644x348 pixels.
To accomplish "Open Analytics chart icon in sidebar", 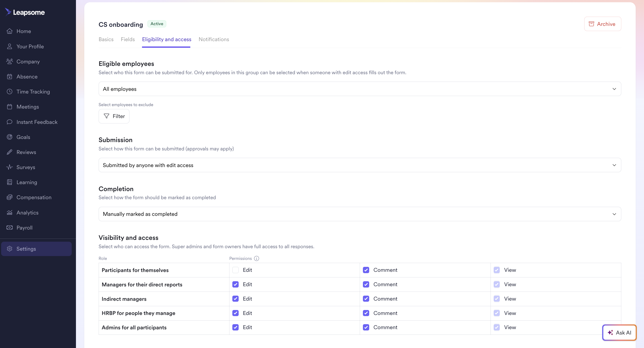I will [x=9, y=213].
